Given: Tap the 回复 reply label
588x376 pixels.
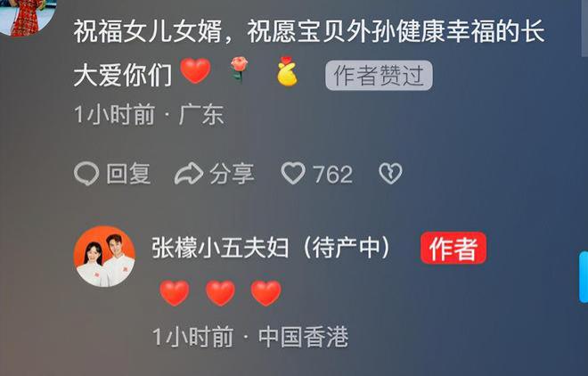Looking at the screenshot, I should 128,174.
